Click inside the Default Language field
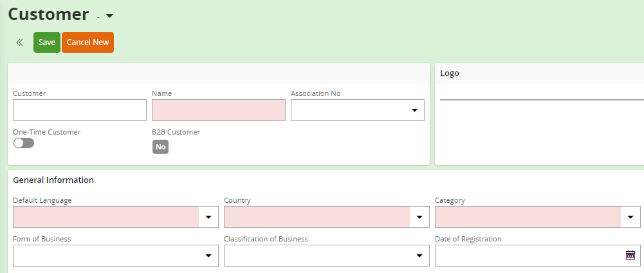Screen dimensions: 644x273 pos(106,218)
